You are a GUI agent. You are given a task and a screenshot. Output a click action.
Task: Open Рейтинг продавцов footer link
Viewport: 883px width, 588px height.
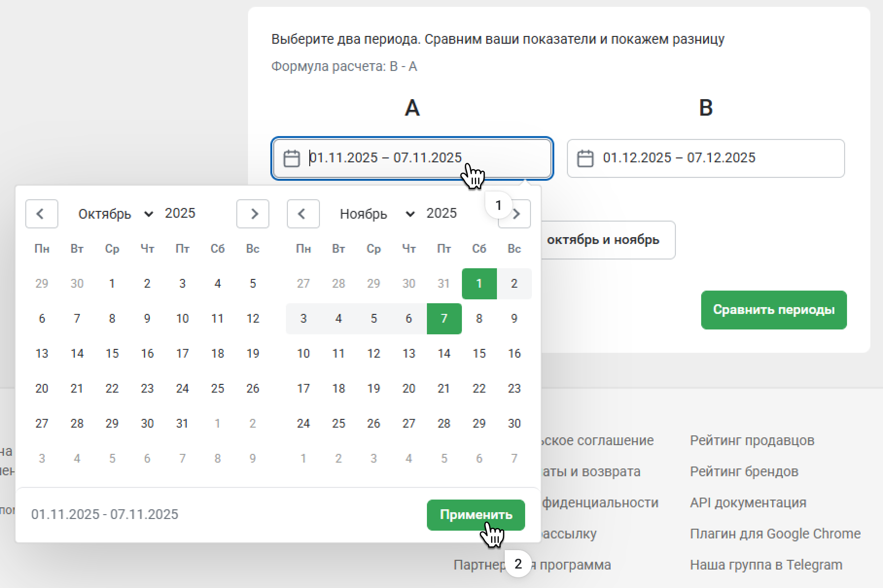coord(752,441)
